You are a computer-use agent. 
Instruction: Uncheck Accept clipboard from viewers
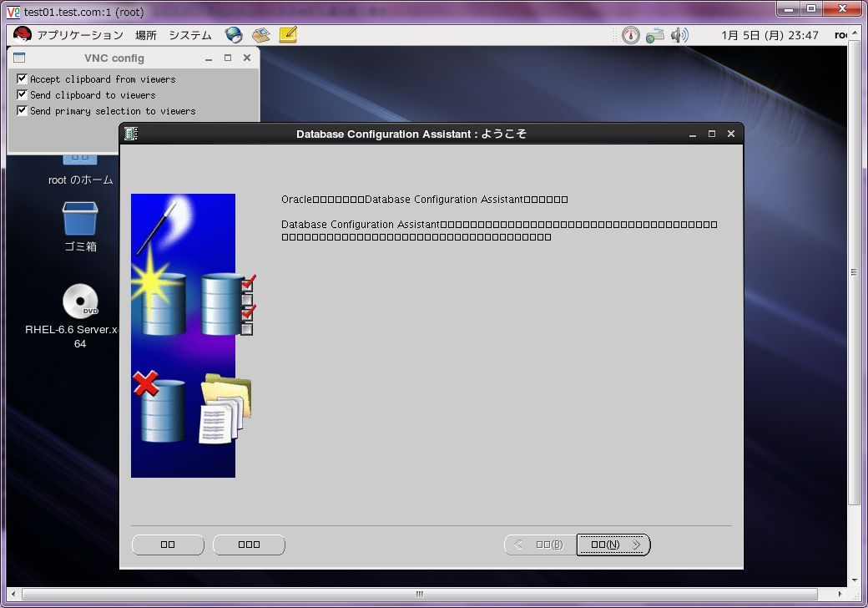(23, 79)
